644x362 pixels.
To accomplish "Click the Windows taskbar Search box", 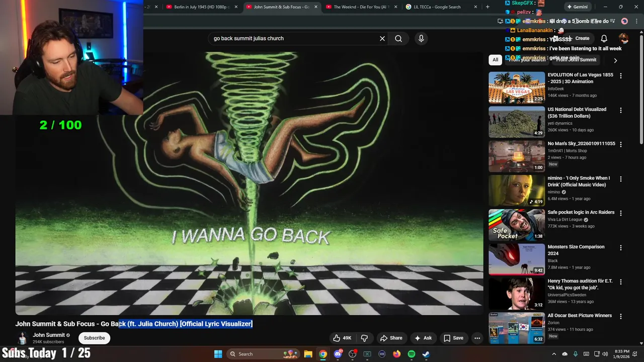I will pos(262,354).
